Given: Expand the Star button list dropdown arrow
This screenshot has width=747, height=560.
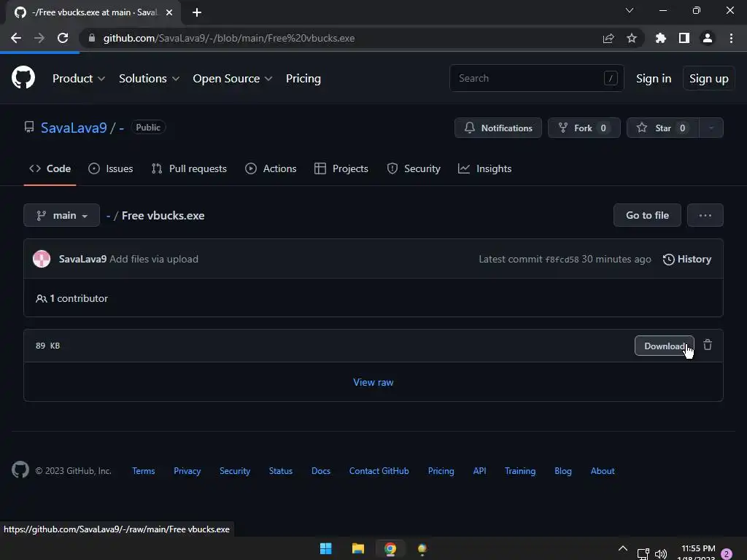Looking at the screenshot, I should pos(711,128).
